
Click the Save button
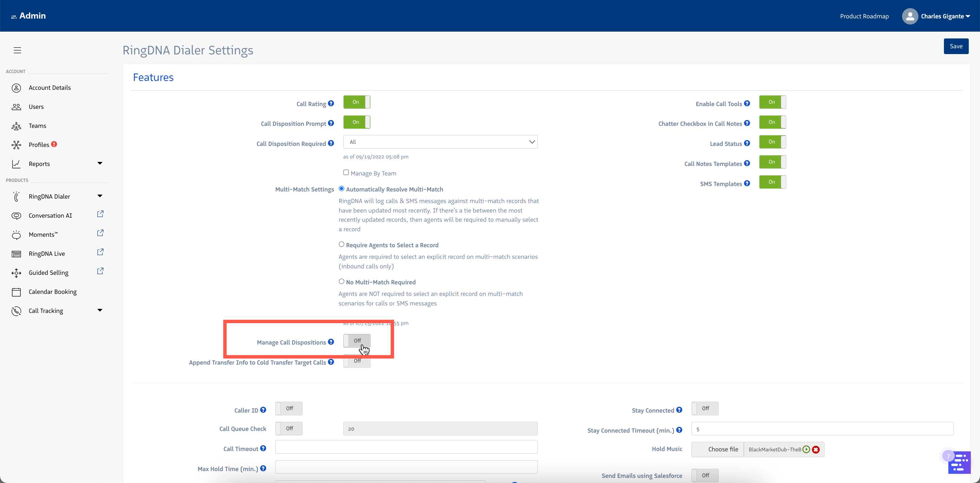click(955, 46)
